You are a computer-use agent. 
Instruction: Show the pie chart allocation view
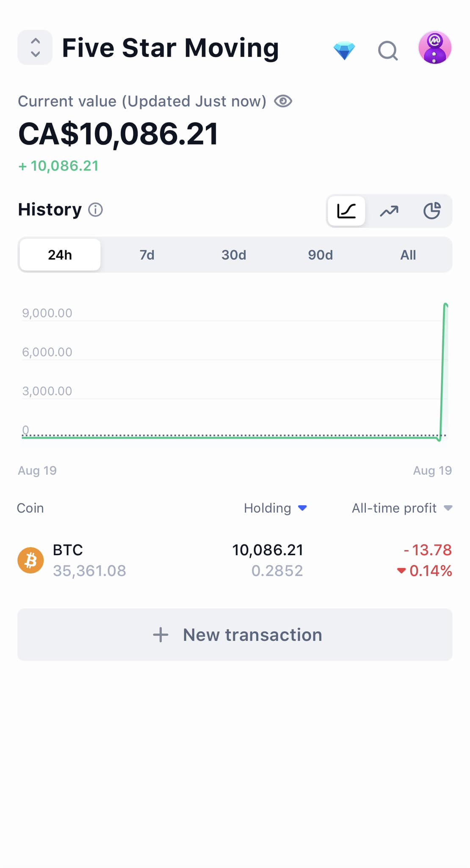pos(432,211)
